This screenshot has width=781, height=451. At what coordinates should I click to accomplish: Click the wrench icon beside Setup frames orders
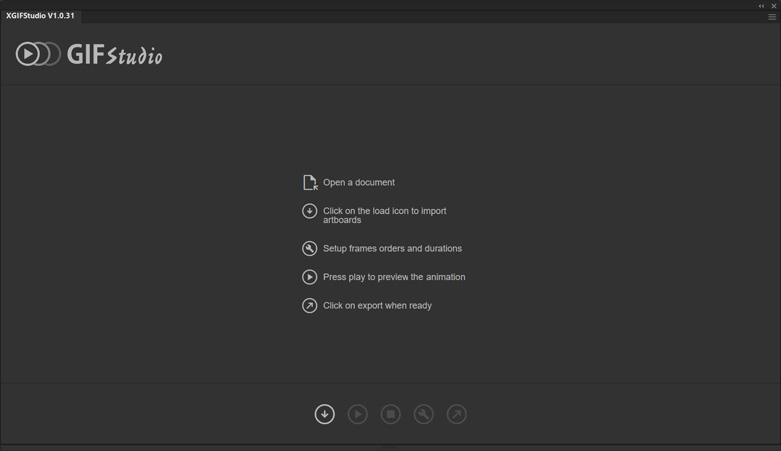(x=309, y=248)
